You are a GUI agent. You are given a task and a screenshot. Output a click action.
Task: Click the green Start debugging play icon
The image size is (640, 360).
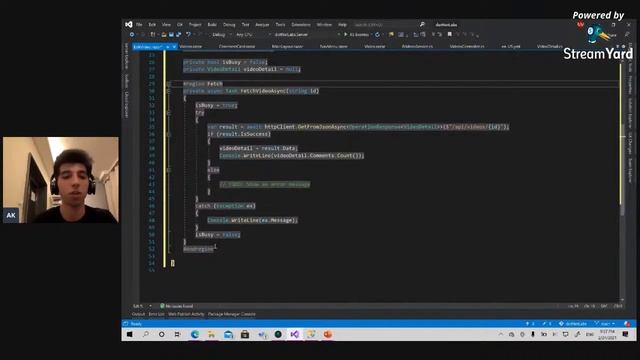(346, 35)
